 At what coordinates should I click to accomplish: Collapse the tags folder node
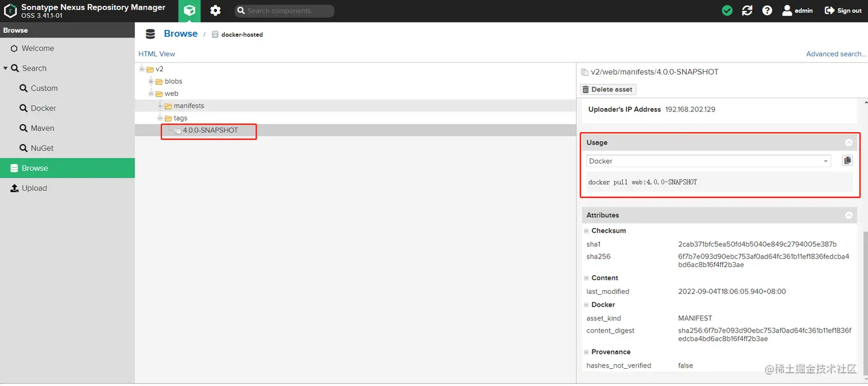(160, 118)
